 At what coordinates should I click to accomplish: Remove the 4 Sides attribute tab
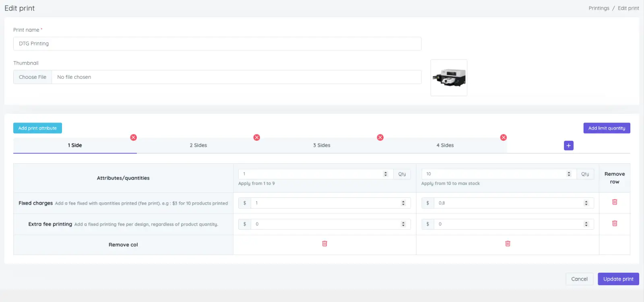pos(504,138)
